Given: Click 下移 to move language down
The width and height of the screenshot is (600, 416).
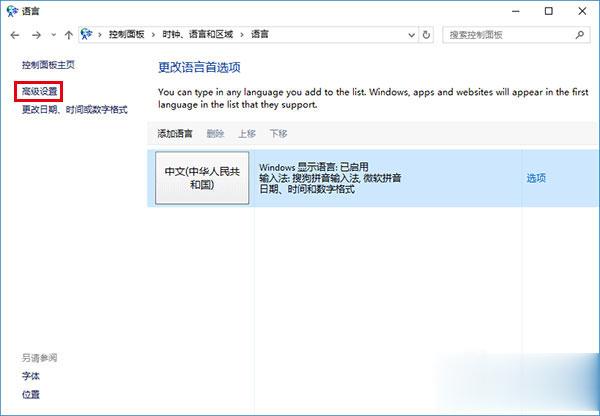Looking at the screenshot, I should [x=278, y=134].
